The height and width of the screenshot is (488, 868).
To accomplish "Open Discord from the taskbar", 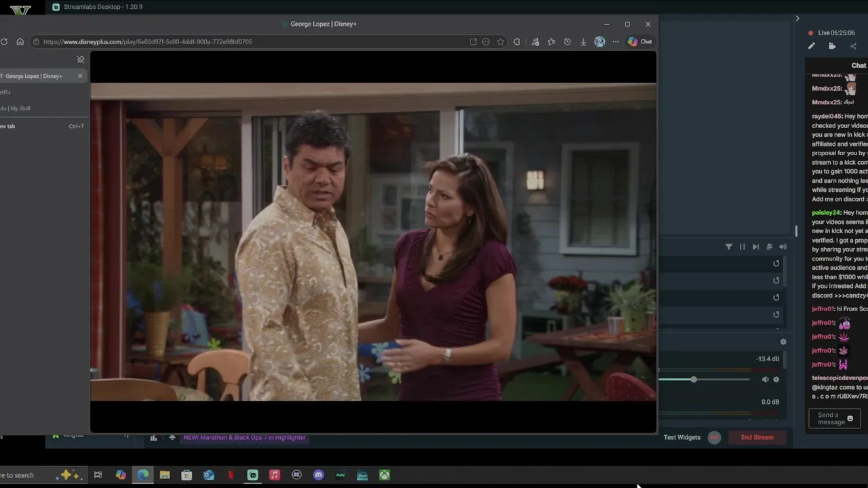I will (x=319, y=475).
